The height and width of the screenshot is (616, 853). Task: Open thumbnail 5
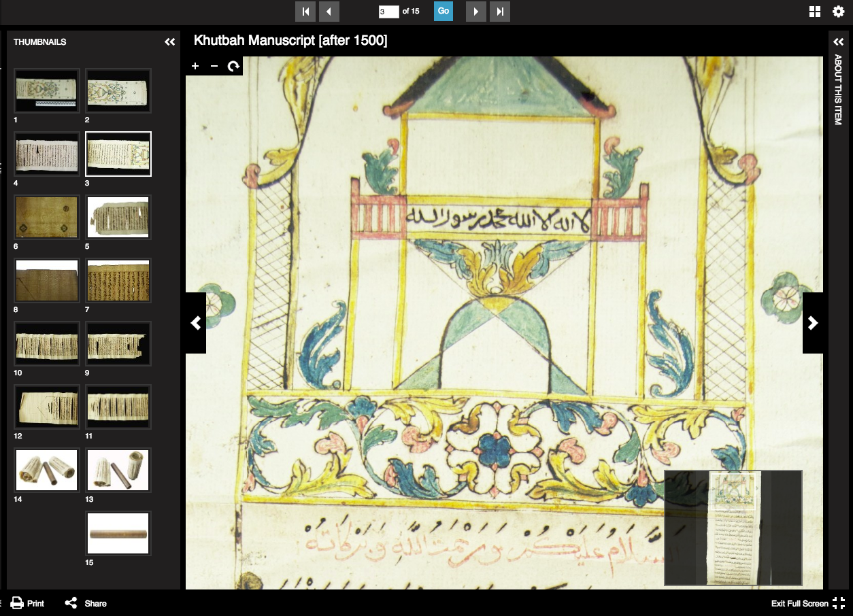point(118,217)
